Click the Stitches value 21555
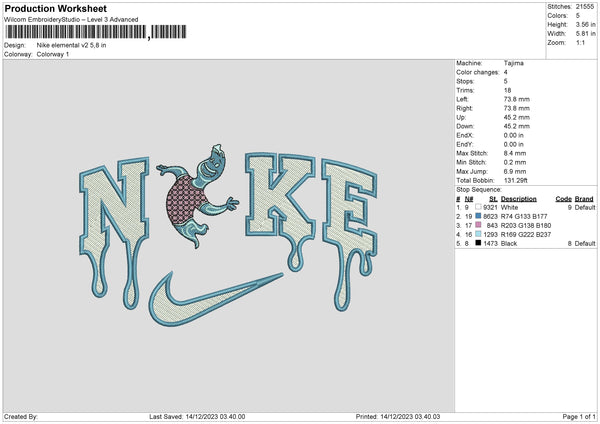This screenshot has width=600, height=424. point(585,7)
